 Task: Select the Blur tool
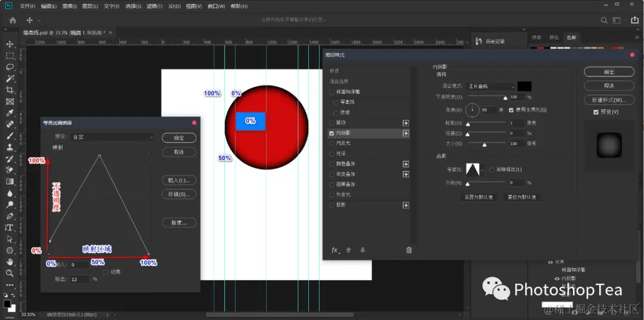coord(10,193)
